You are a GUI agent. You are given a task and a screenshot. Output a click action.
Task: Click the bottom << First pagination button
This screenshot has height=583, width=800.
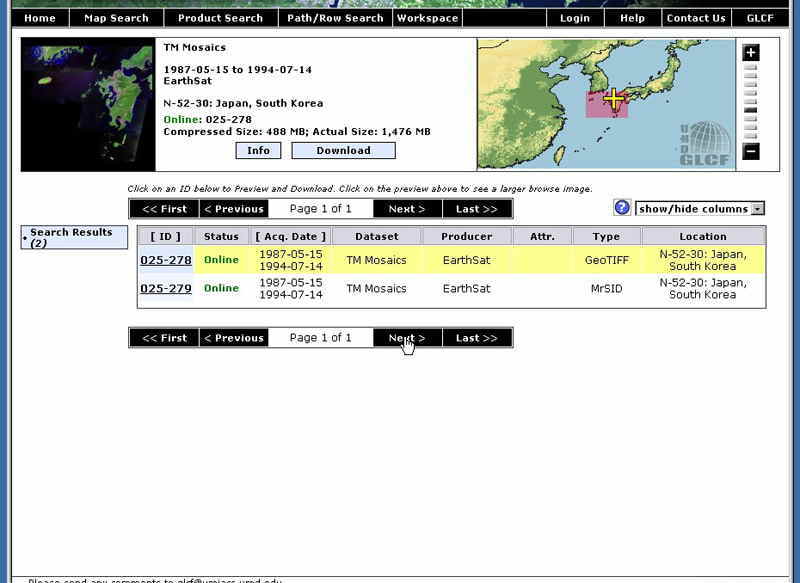[x=164, y=338]
